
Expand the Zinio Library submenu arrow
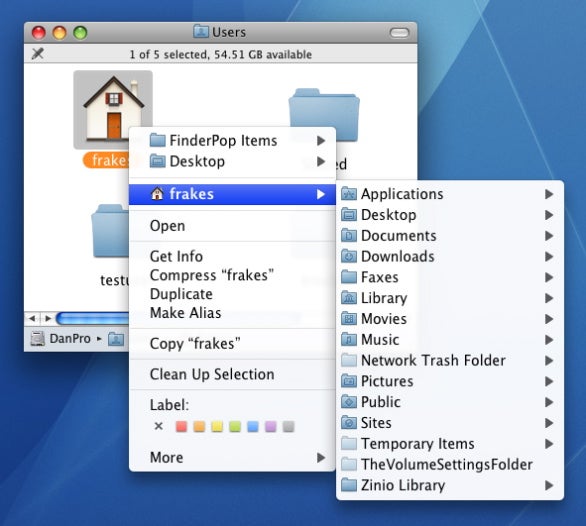pyautogui.click(x=549, y=485)
